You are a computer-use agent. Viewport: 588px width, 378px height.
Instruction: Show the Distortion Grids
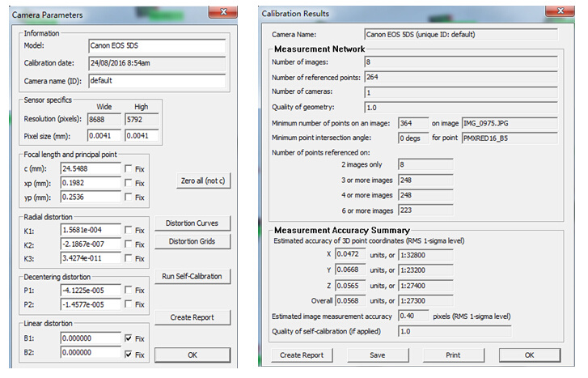[x=197, y=241]
